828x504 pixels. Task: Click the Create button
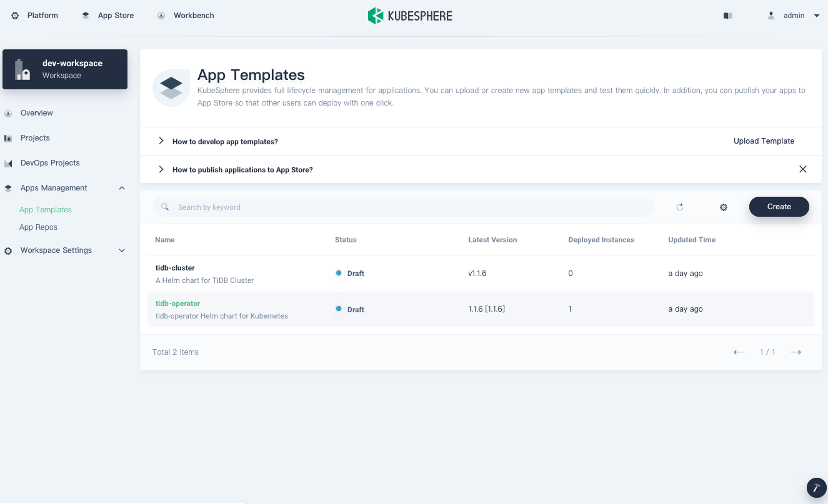(x=779, y=207)
